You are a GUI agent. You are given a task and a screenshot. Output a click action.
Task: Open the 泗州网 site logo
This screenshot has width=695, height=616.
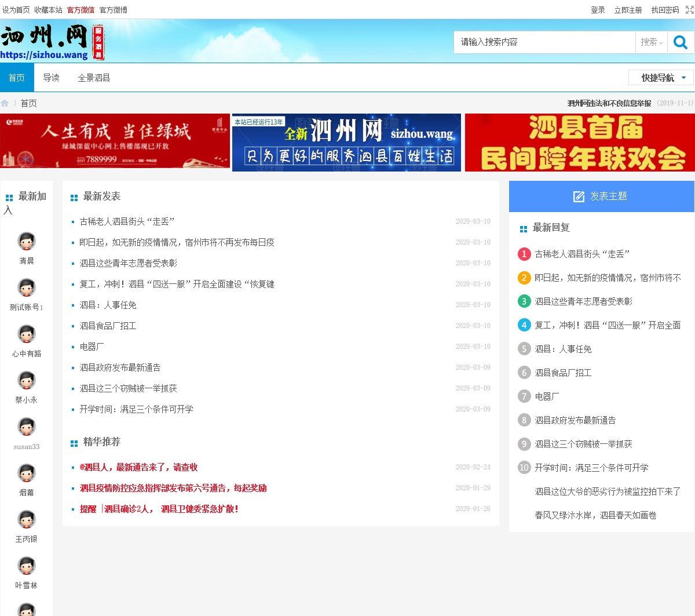pyautogui.click(x=52, y=42)
